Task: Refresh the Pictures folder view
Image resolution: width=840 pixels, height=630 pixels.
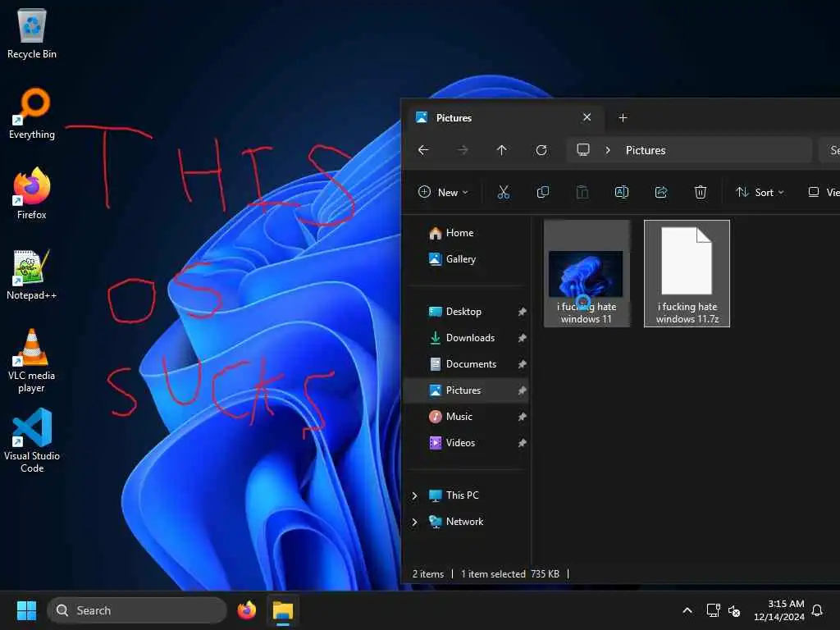Action: 541,150
